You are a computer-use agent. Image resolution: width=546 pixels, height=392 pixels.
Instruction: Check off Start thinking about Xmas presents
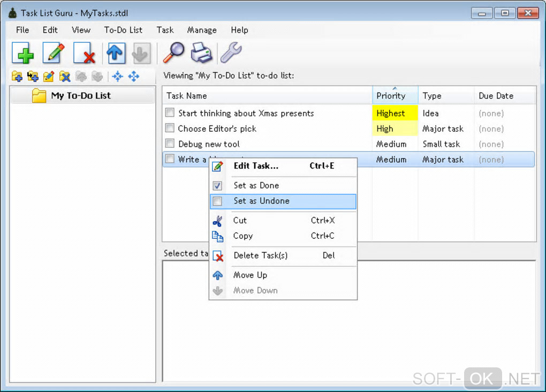pos(170,112)
